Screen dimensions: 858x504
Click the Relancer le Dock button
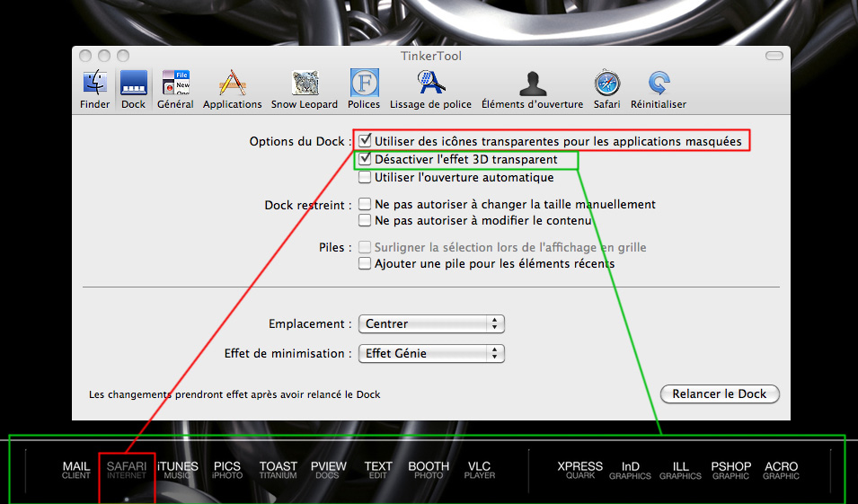click(720, 394)
